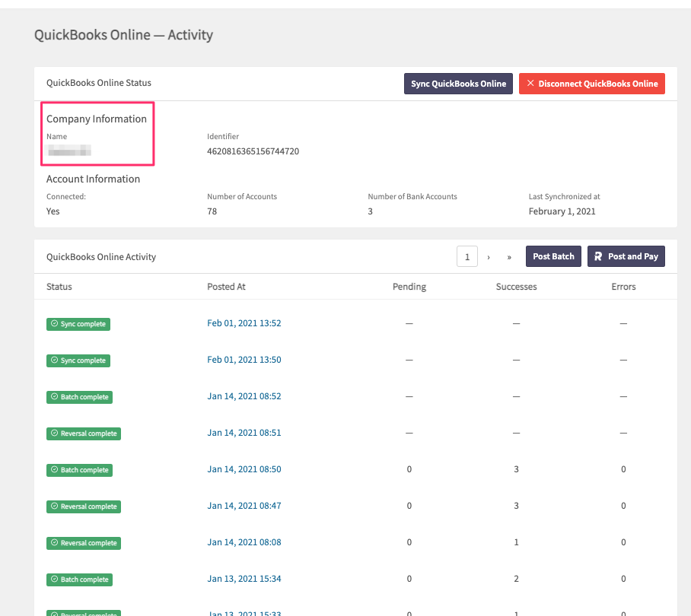Open Jan 14, 2021 08:51 activity link
691x616 pixels.
pyautogui.click(x=244, y=433)
